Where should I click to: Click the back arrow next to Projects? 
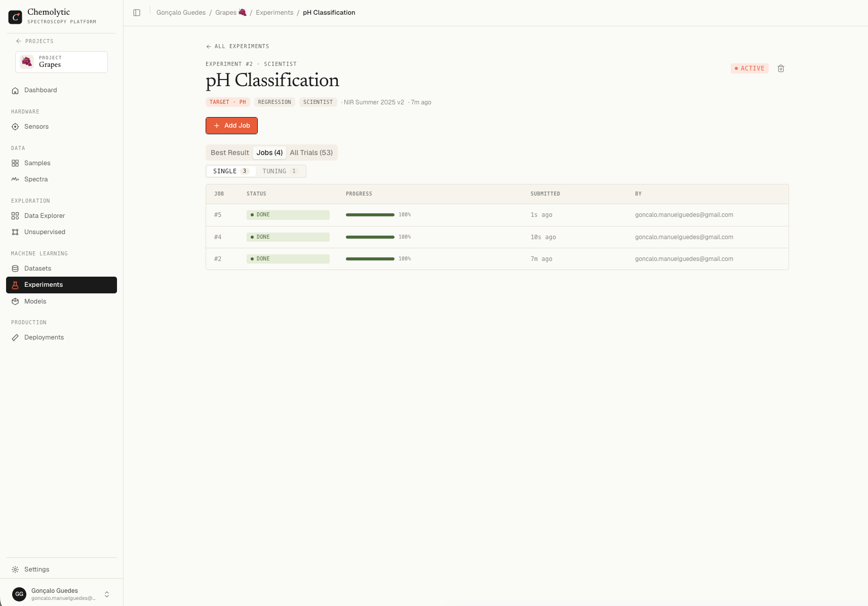[19, 41]
